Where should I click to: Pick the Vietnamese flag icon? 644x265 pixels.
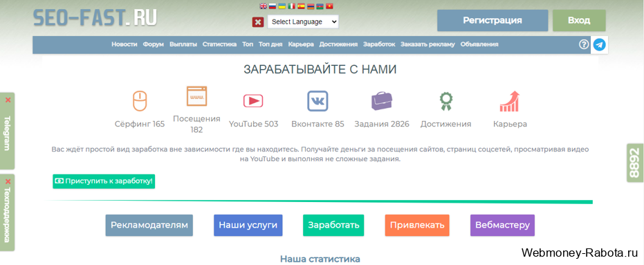329,6
